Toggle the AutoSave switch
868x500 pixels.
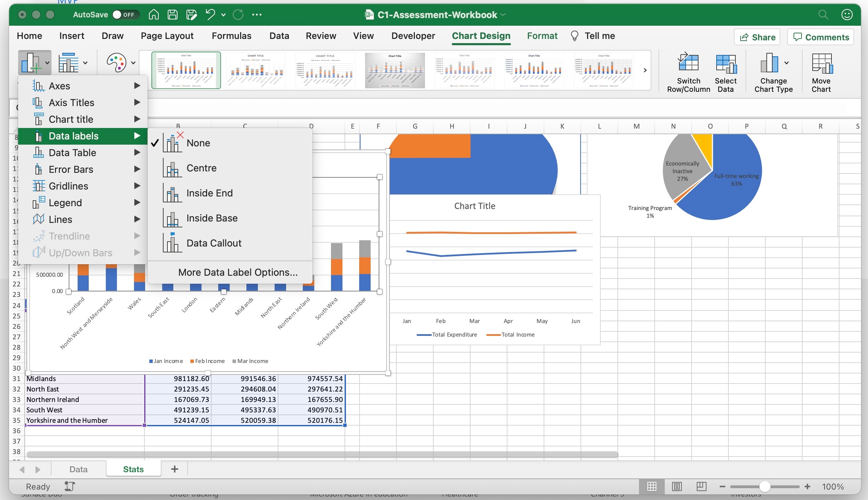pos(125,15)
